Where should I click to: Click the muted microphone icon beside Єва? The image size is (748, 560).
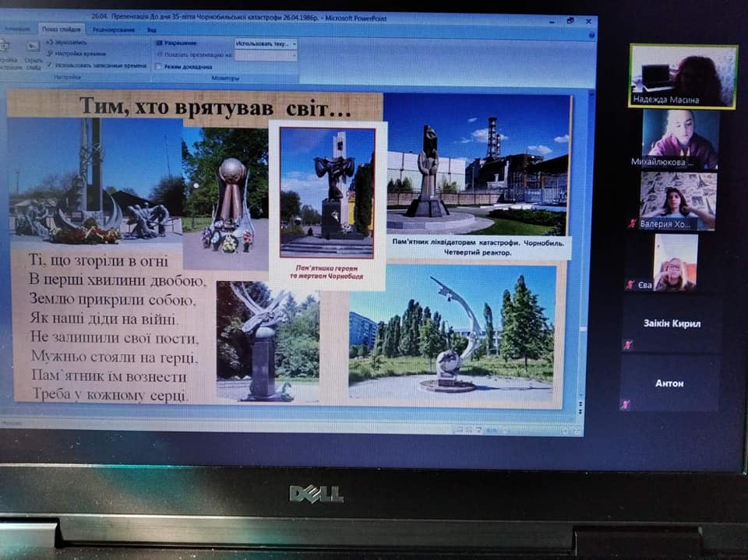(630, 285)
